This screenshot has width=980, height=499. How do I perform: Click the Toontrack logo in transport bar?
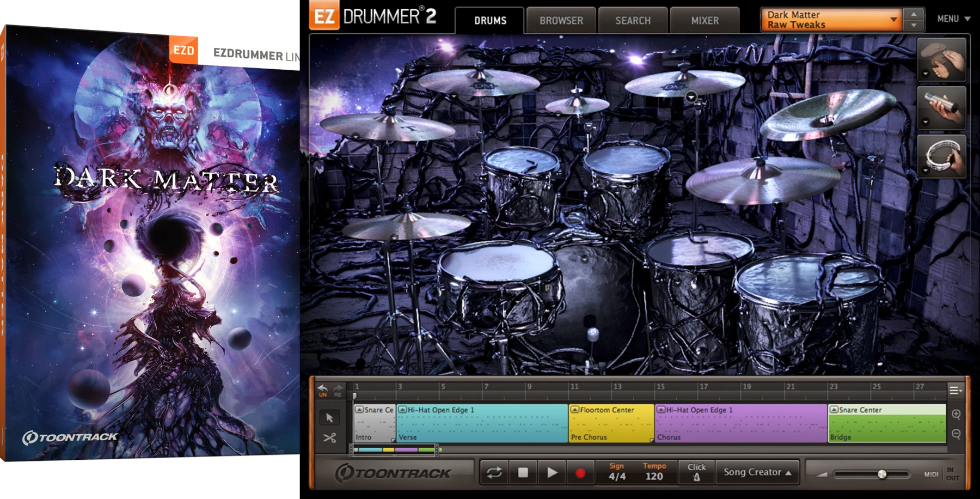393,473
